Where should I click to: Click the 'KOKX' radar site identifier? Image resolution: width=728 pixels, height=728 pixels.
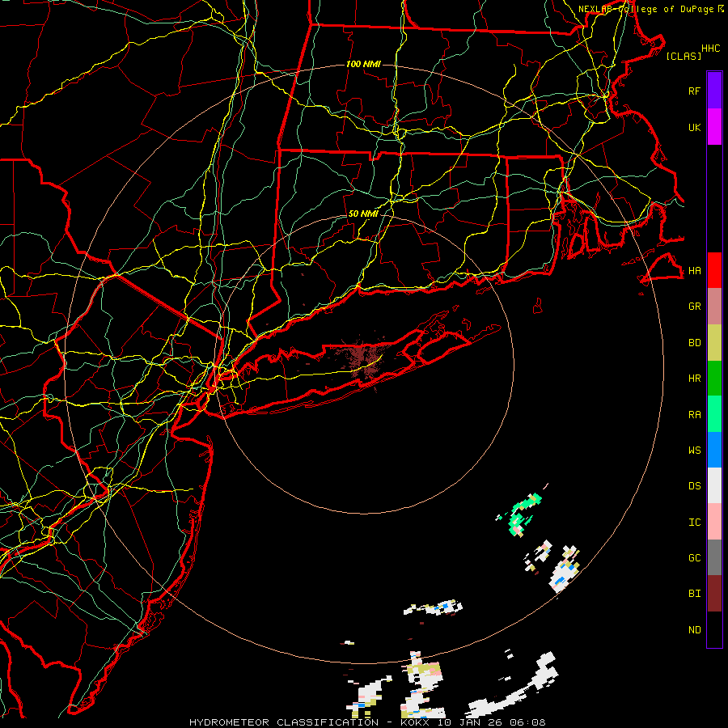tap(416, 722)
